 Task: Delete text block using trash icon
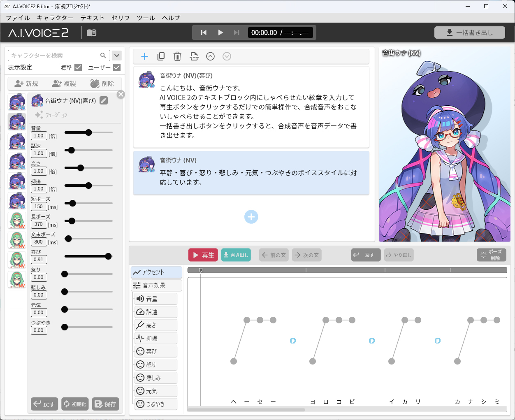pyautogui.click(x=177, y=56)
